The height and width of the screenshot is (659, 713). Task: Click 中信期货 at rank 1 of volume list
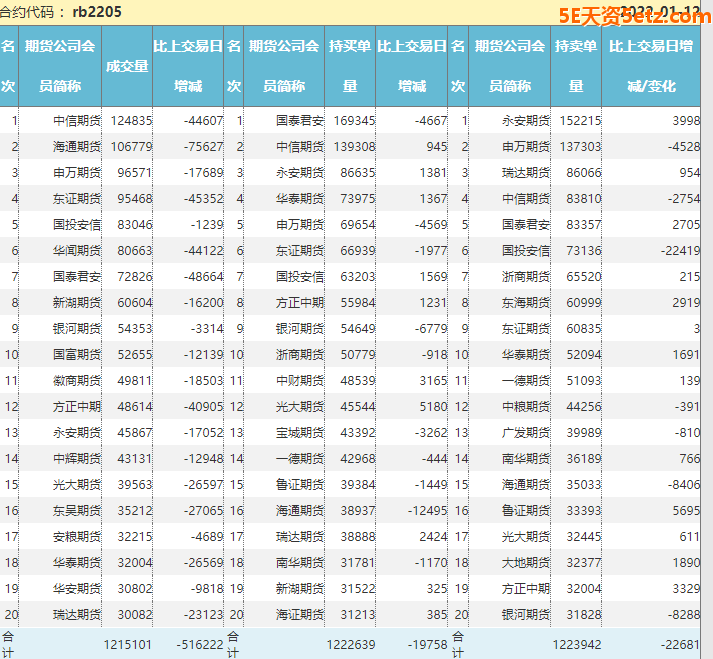76,121
